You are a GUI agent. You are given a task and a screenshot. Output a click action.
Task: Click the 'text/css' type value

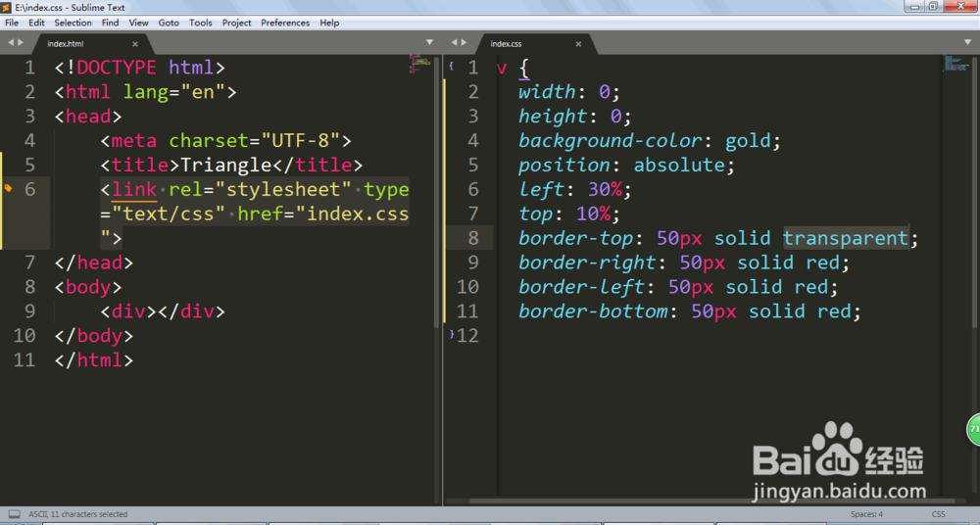(x=169, y=214)
